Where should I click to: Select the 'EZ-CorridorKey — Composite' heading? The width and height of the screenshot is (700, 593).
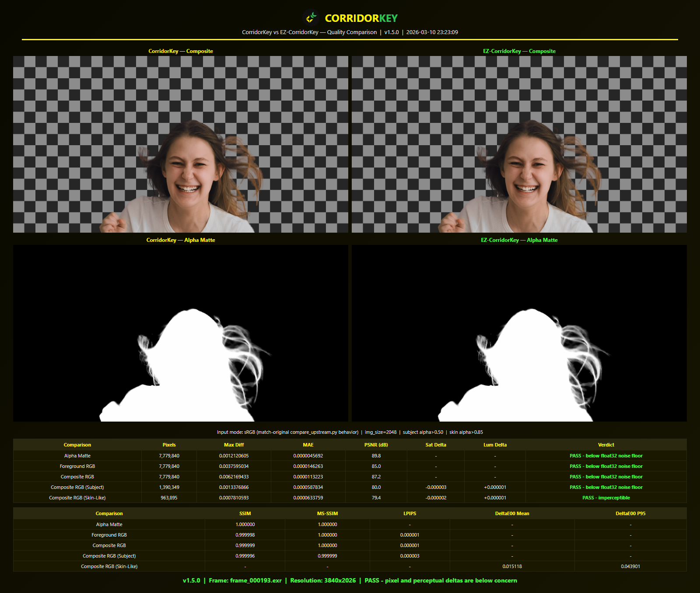point(519,51)
